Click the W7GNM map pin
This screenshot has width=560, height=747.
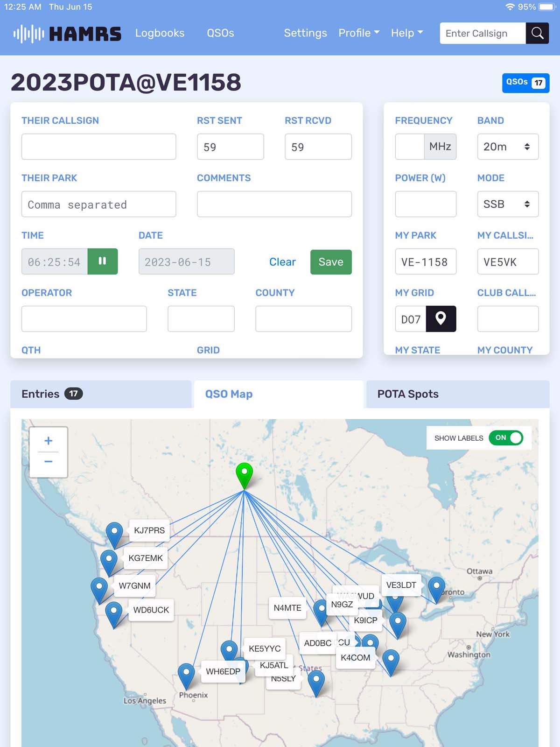point(99,590)
